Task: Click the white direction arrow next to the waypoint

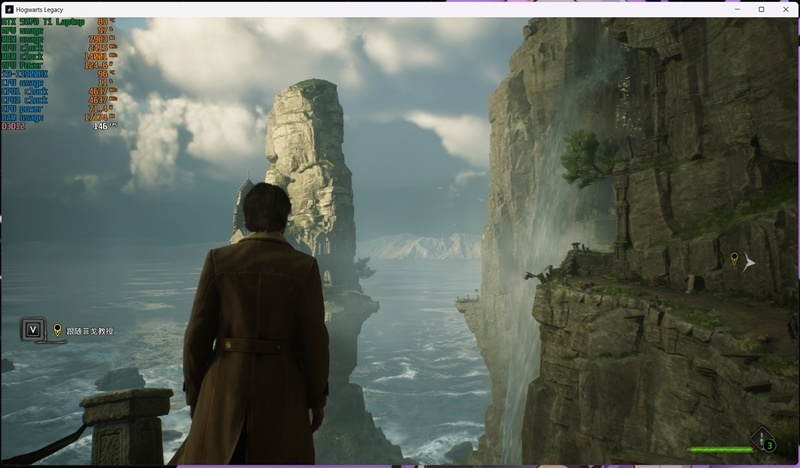Action: 748,262
